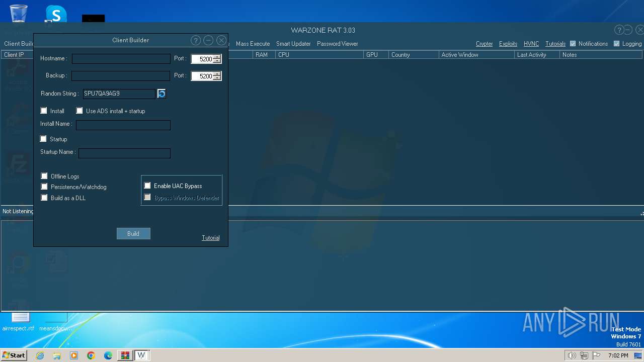Click the Build button
The width and height of the screenshot is (644, 362).
[133, 234]
